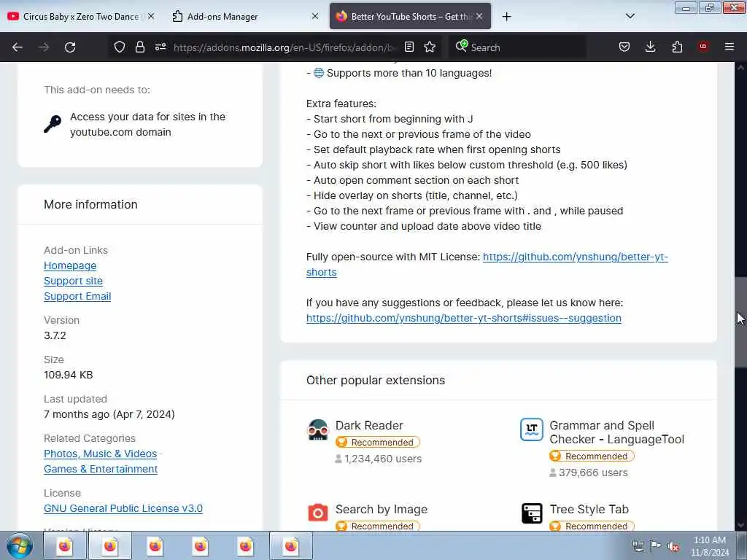Image resolution: width=747 pixels, height=560 pixels.
Task: Open the github better-yt-shorts repository link
Action: click(x=575, y=257)
